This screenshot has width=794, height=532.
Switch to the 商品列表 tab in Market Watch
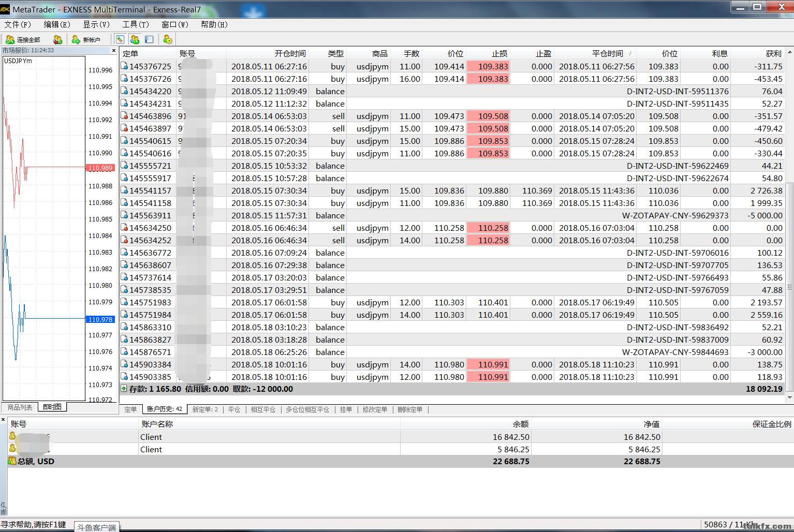[20, 407]
